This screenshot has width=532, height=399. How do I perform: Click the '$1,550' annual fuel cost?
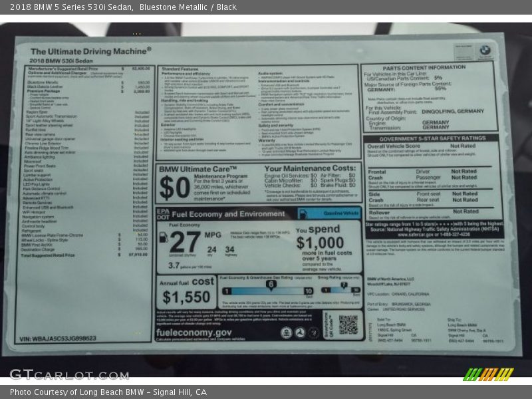[186, 297]
